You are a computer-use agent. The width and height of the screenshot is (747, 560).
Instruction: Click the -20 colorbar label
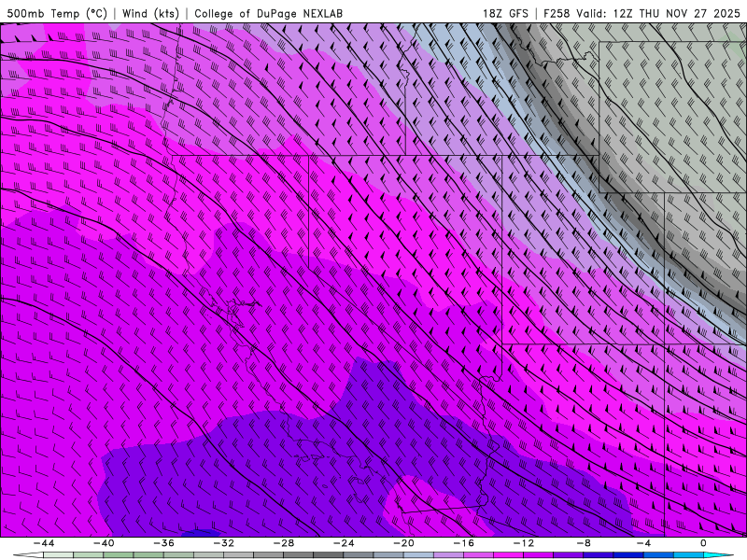tap(403, 543)
